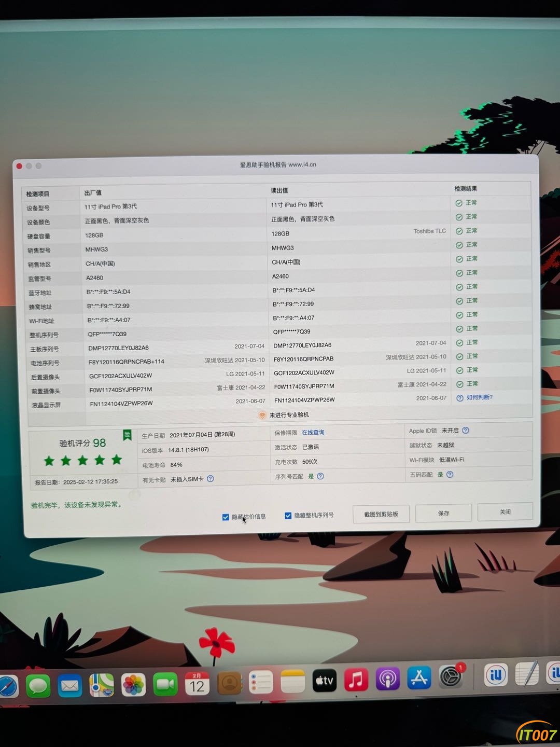Open Podcasts from the Dock

tap(388, 678)
